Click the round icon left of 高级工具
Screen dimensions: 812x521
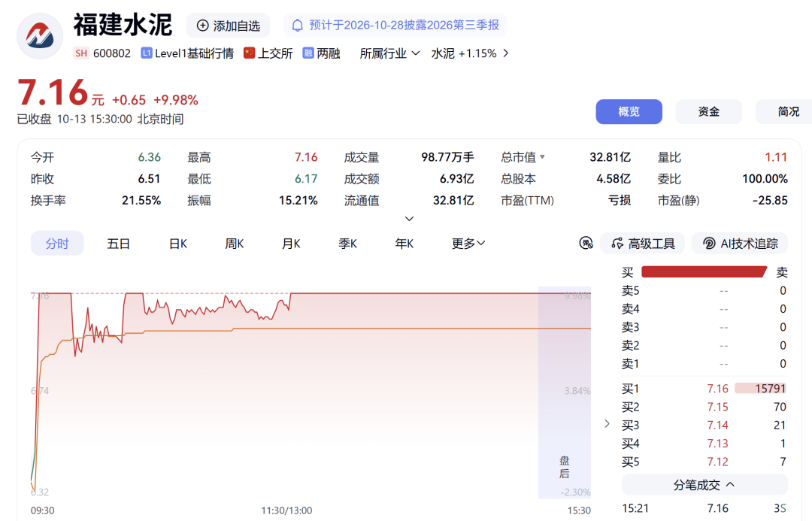586,243
